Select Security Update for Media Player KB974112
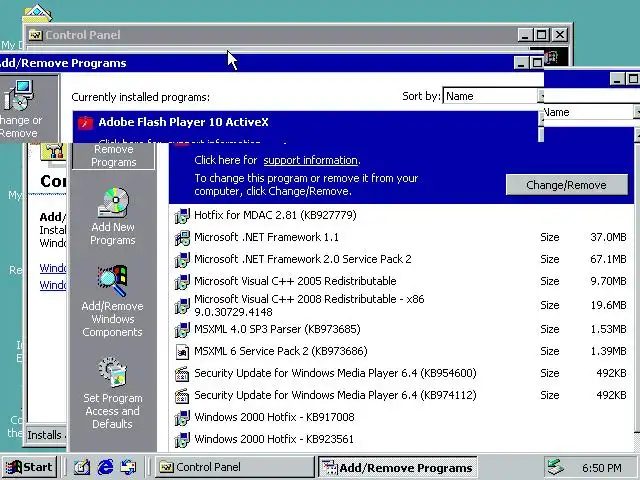 402,396
